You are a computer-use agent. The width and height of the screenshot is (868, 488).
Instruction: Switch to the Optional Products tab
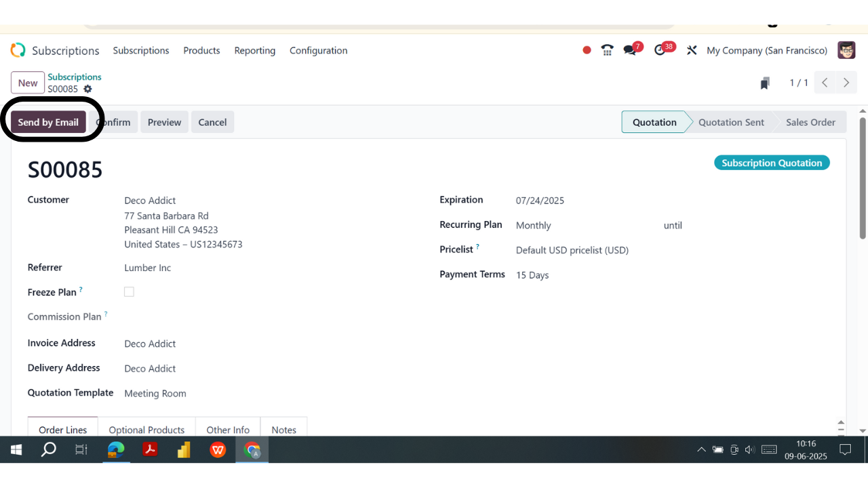click(x=146, y=430)
